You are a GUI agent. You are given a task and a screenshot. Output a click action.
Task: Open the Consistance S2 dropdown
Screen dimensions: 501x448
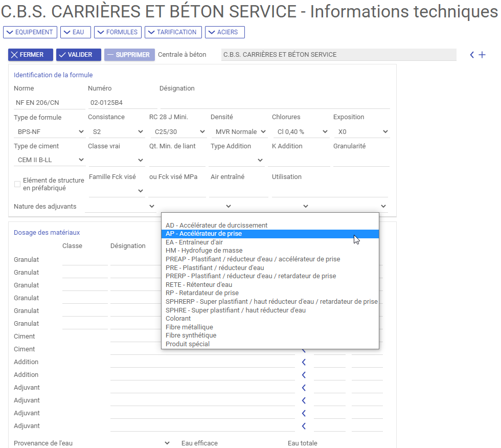pos(117,131)
